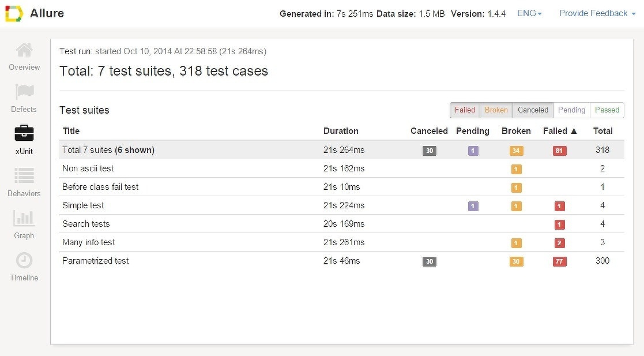
Task: Sort the table by Duration column
Action: click(341, 131)
